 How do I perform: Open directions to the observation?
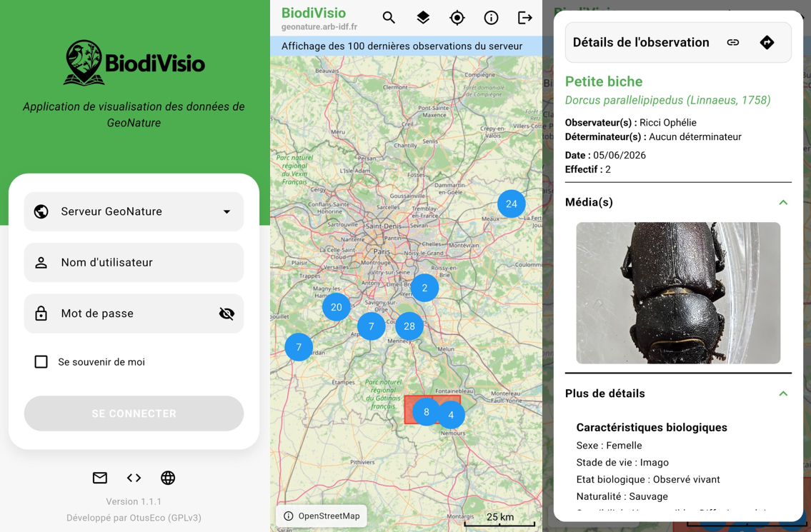[x=767, y=42]
